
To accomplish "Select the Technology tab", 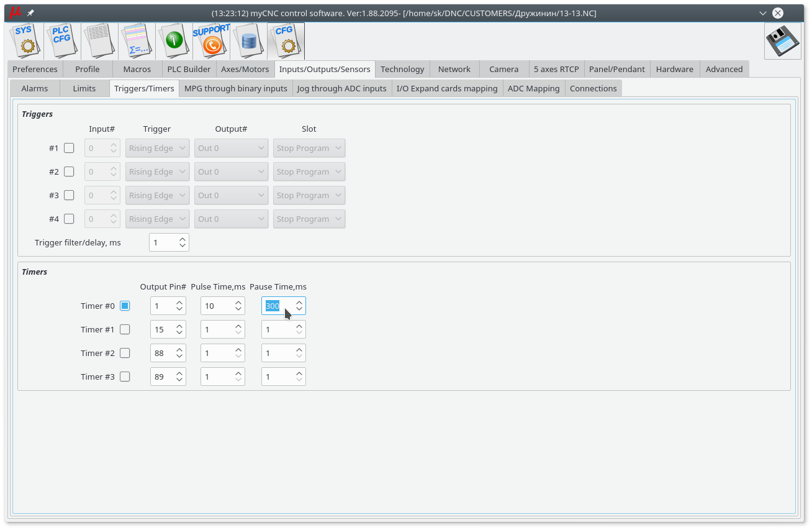I will (x=402, y=69).
